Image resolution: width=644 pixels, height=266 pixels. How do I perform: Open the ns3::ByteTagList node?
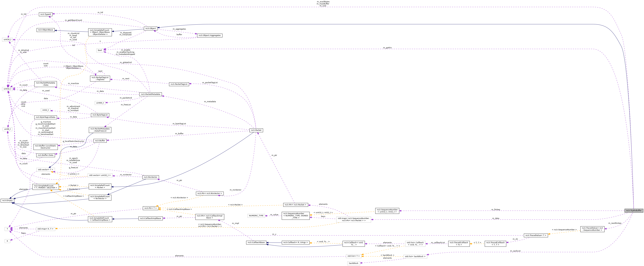[101, 115]
